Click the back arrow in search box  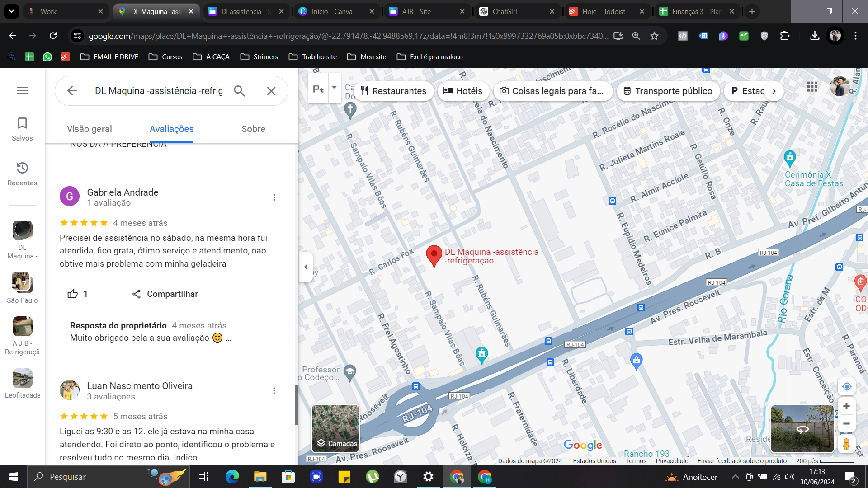click(72, 91)
